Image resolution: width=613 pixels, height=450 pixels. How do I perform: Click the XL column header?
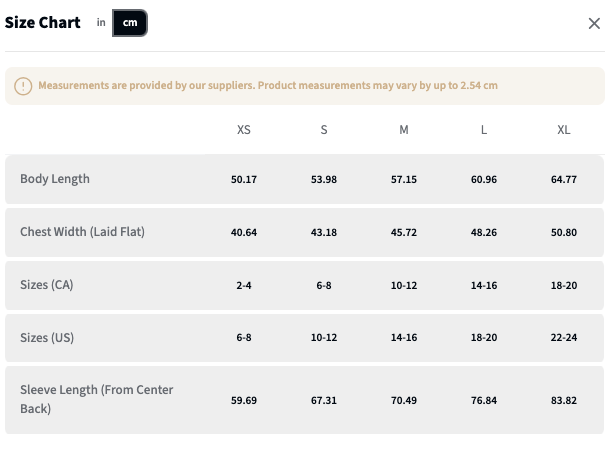click(564, 131)
